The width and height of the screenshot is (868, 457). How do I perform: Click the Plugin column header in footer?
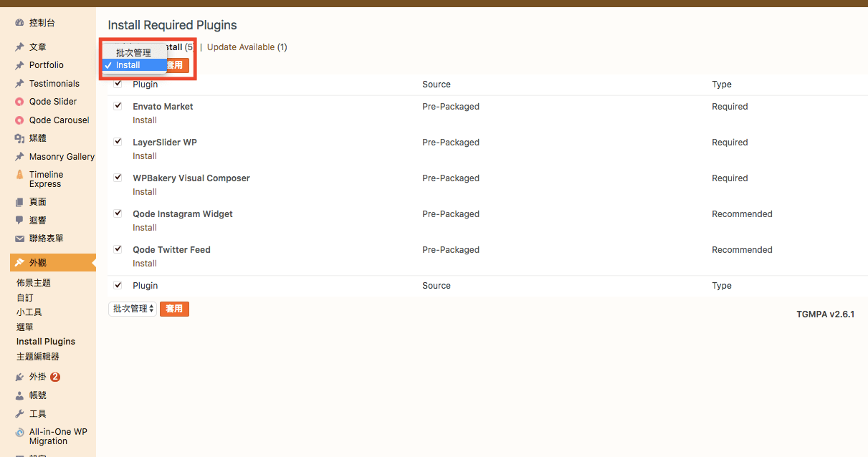pos(146,286)
